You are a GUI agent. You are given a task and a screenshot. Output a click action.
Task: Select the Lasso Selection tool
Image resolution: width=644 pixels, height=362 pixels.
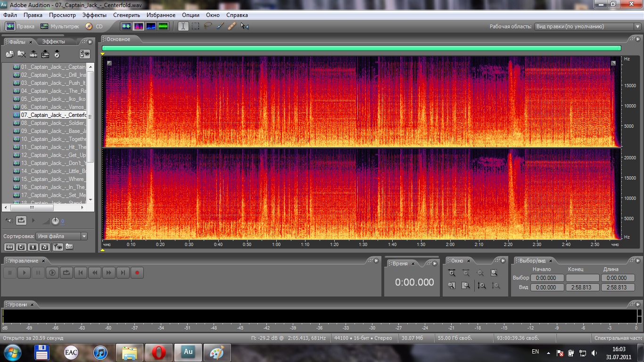click(207, 26)
